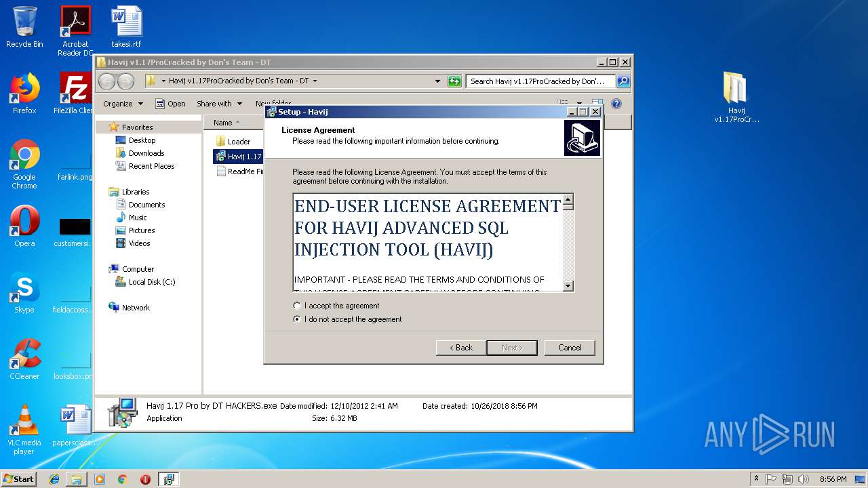Open the Recycle Bin desktop icon

pyautogui.click(x=24, y=27)
